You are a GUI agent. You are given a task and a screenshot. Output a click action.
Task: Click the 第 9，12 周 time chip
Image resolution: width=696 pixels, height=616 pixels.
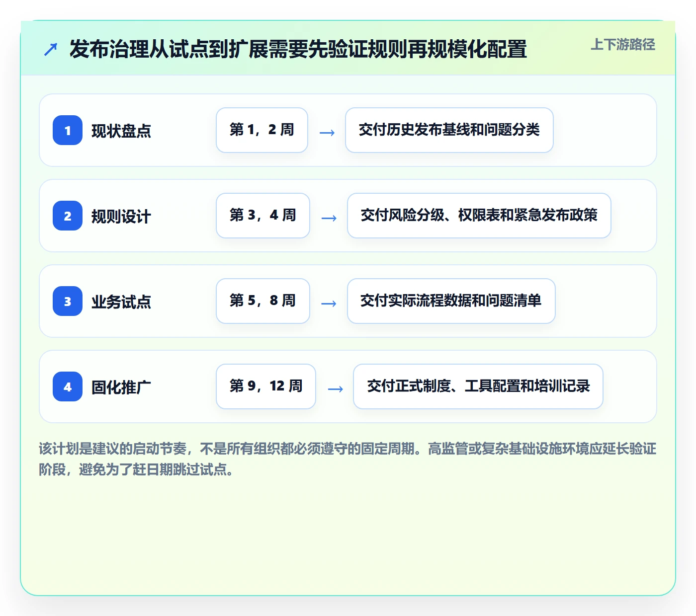point(266,386)
